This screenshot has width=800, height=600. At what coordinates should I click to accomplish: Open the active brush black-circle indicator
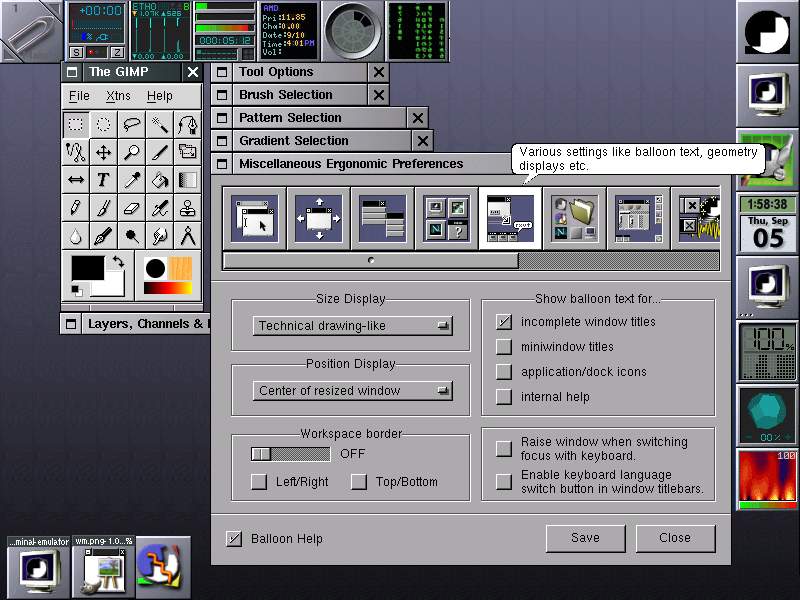[155, 268]
